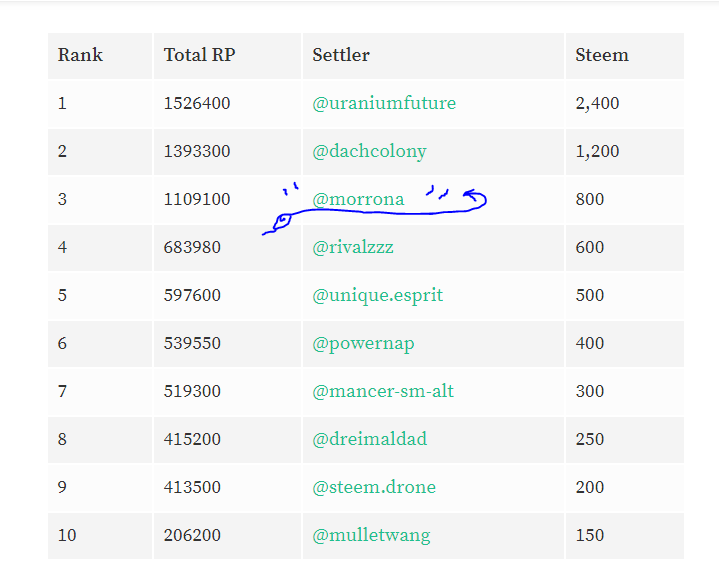Visit the @dreimaldad settler link

click(x=370, y=439)
